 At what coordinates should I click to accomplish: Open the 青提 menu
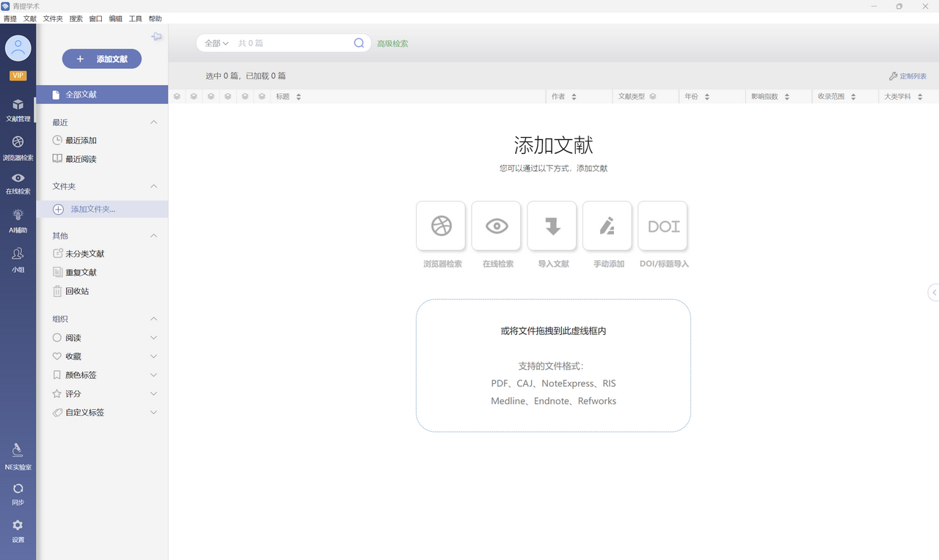click(10, 19)
